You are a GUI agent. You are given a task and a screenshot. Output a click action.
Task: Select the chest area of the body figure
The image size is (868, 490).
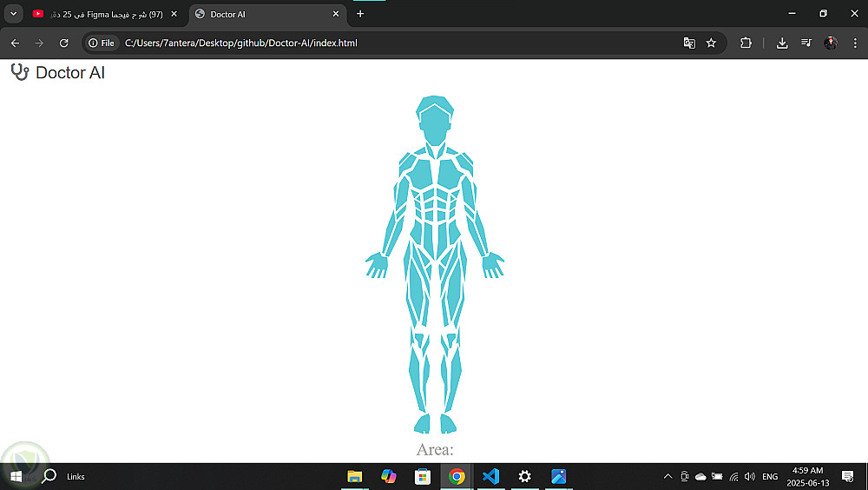click(x=435, y=172)
